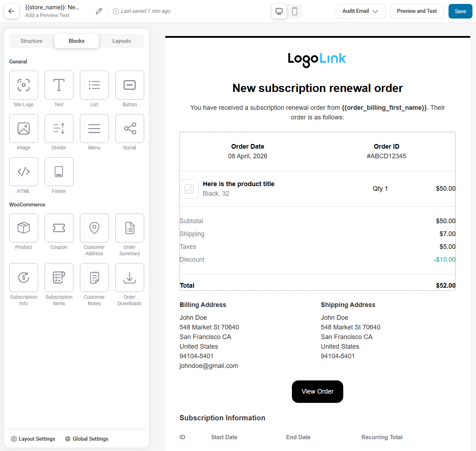Edit the email title with the pencil icon
Viewport: 476px width, 451px height.
99,11
